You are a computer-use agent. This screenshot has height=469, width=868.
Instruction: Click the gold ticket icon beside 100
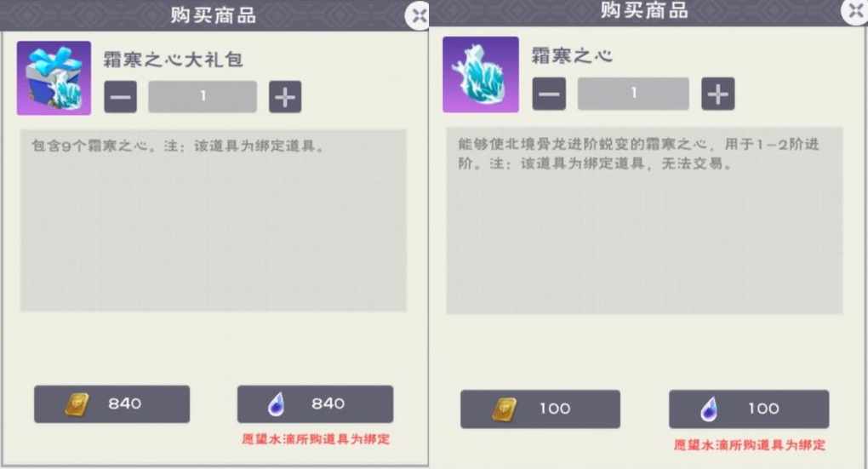505,409
